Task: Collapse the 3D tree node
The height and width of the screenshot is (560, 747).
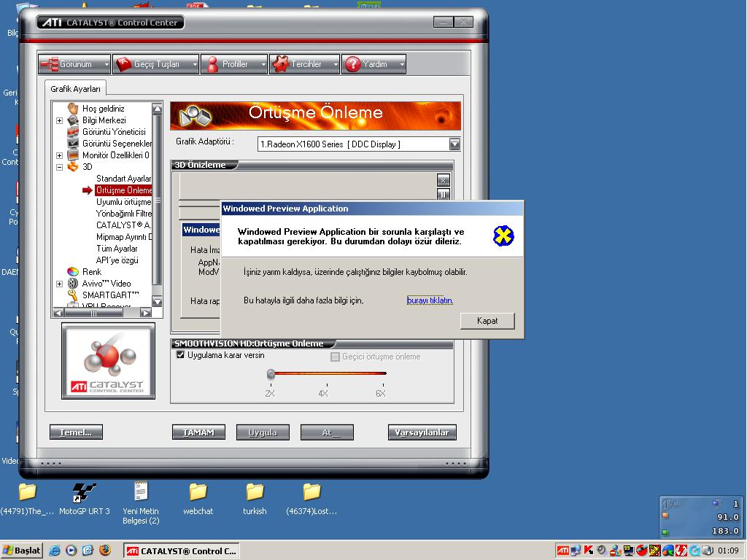Action: [x=59, y=167]
